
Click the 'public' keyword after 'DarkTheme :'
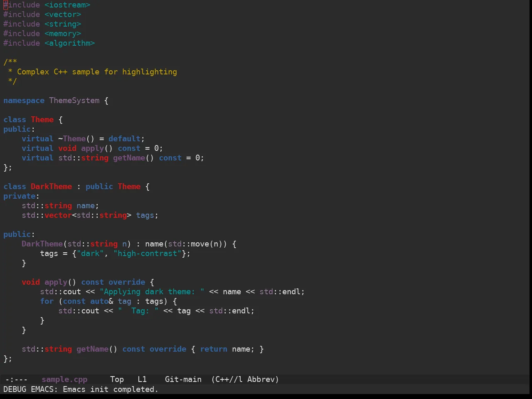[x=99, y=187]
